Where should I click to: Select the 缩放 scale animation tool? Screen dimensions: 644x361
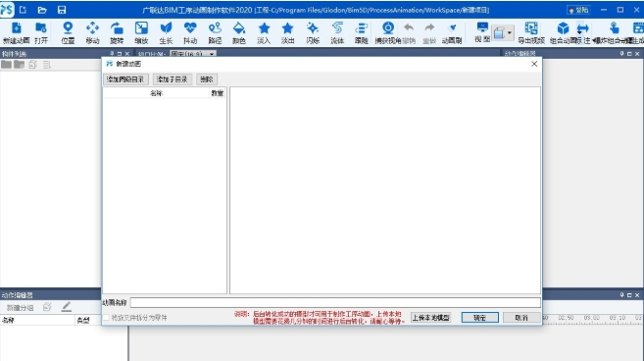141,33
